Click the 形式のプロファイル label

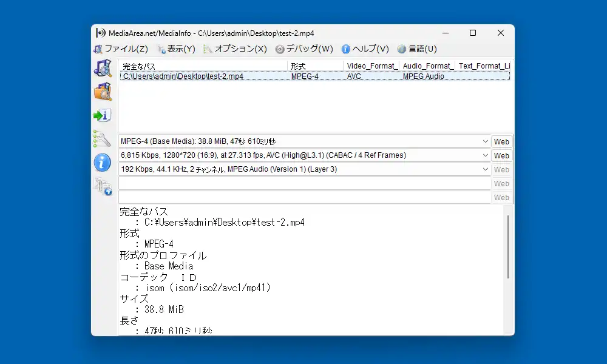pyautogui.click(x=163, y=255)
